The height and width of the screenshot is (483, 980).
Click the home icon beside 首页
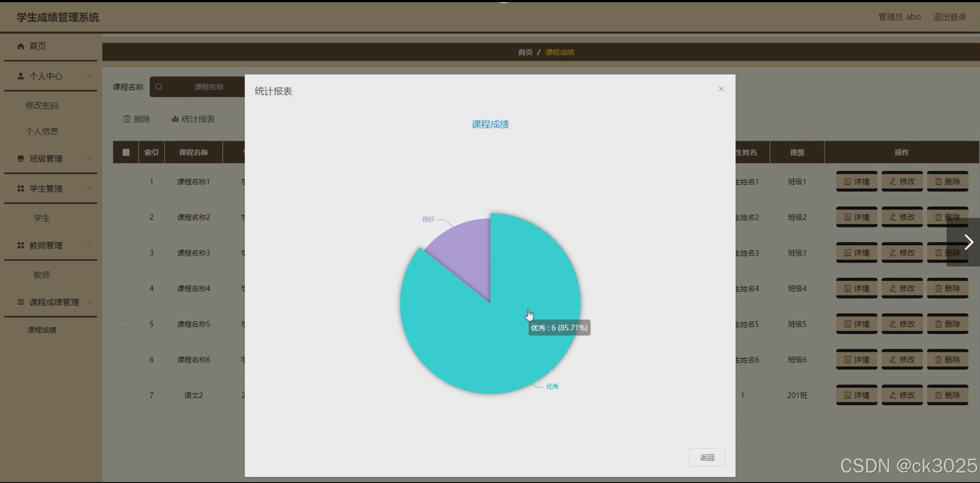click(x=20, y=46)
